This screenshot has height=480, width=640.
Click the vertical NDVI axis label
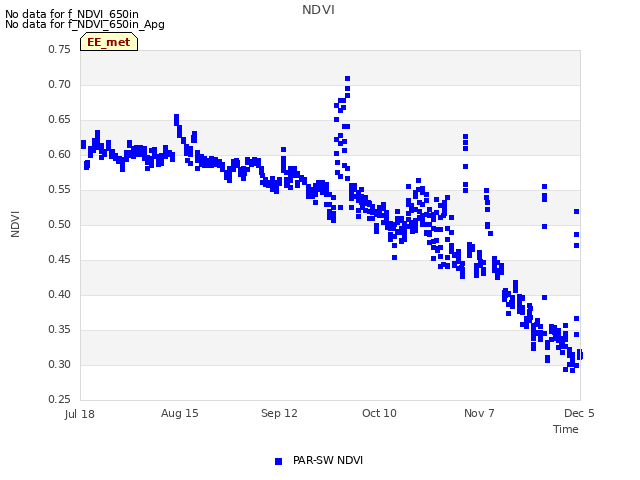point(15,224)
